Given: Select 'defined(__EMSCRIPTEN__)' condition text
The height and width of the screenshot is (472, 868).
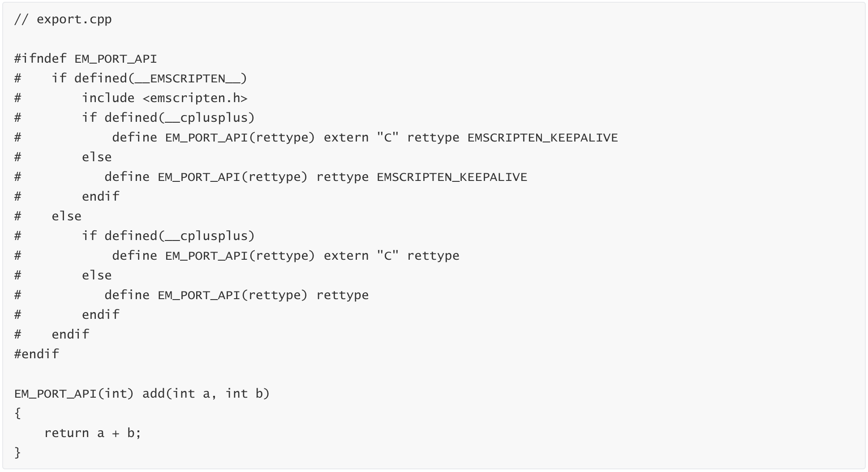Looking at the screenshot, I should pos(160,78).
